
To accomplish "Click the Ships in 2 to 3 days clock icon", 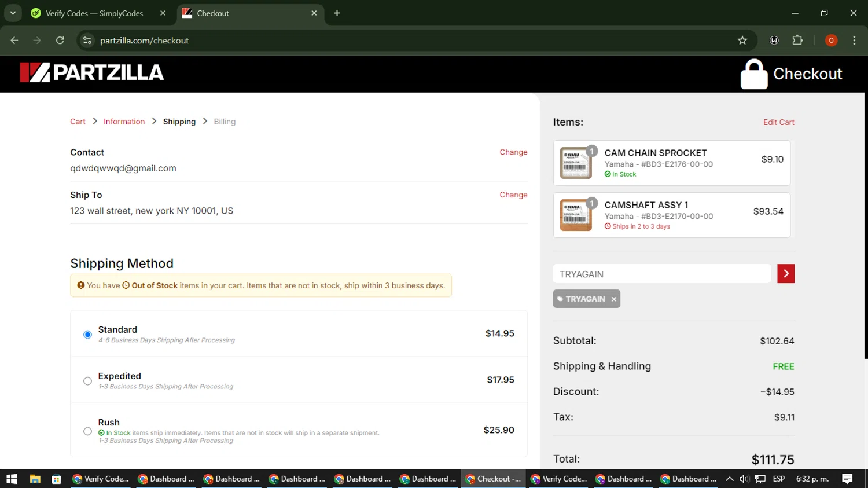I will (x=608, y=226).
